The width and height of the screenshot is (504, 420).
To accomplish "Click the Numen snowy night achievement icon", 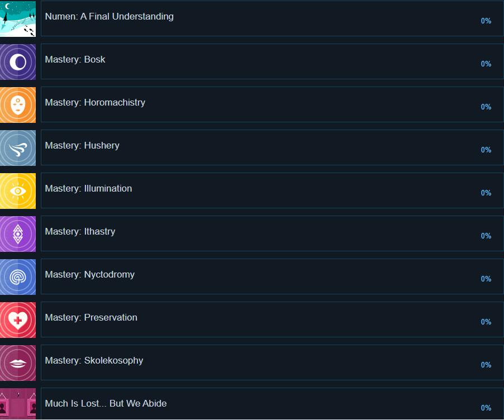I will [x=18, y=19].
